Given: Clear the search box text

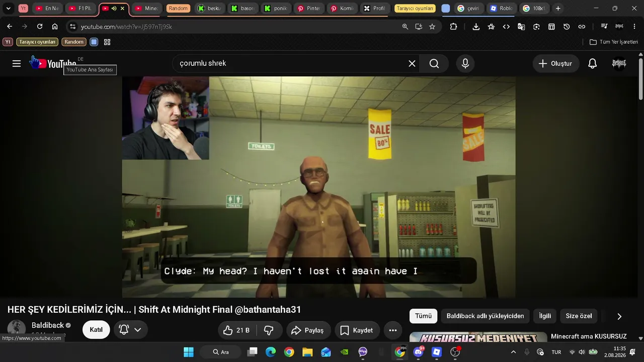Looking at the screenshot, I should tap(412, 63).
